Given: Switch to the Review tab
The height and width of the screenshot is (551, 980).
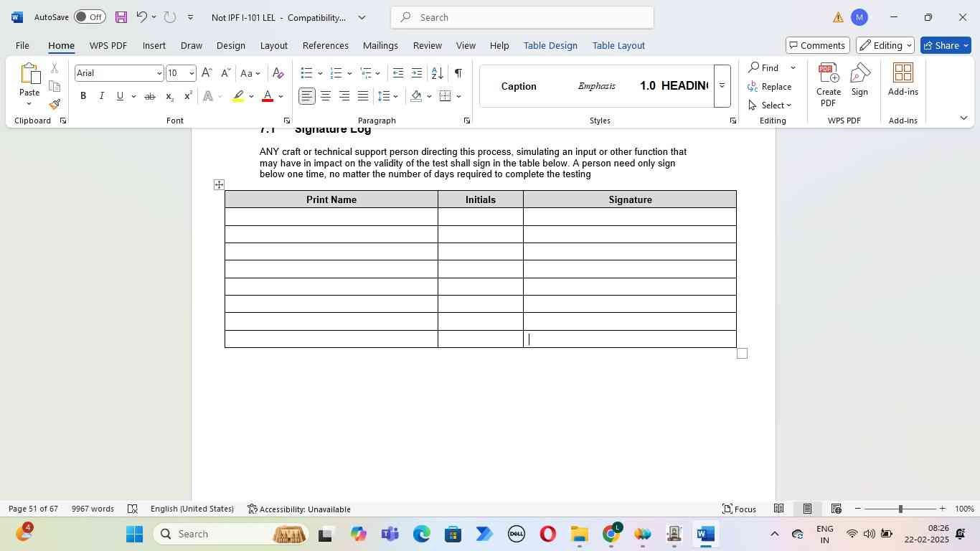Looking at the screenshot, I should coord(428,45).
